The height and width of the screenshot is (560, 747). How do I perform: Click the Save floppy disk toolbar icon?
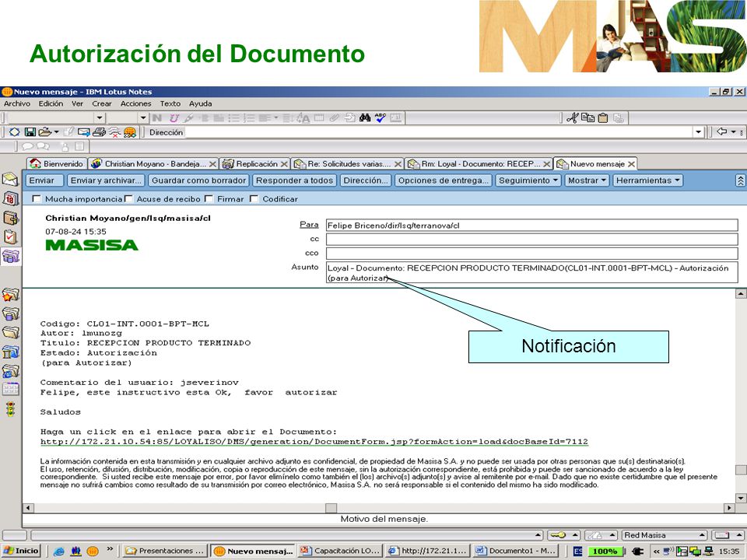pyautogui.click(x=30, y=132)
